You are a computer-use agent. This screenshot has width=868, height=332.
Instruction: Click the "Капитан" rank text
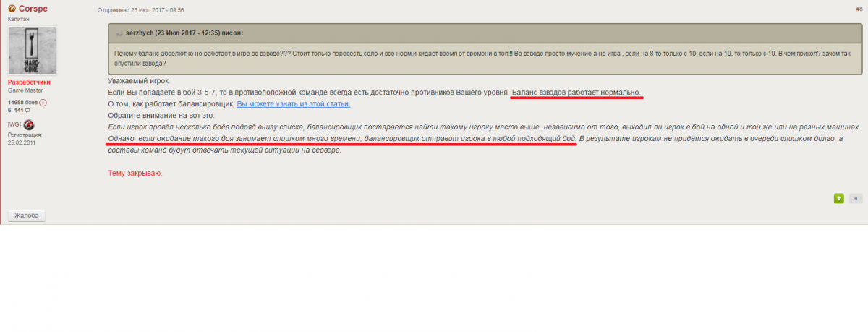coord(19,19)
